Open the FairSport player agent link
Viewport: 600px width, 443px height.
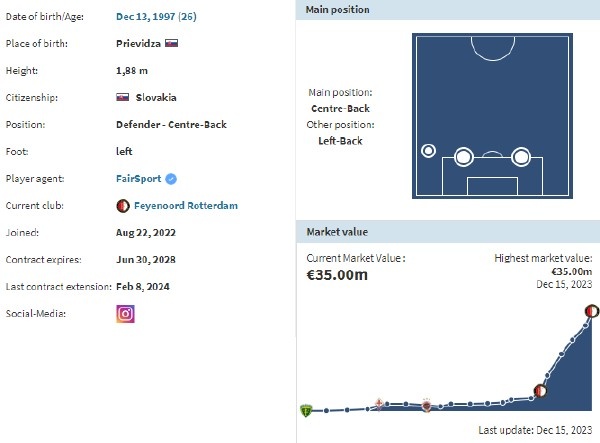click(139, 179)
